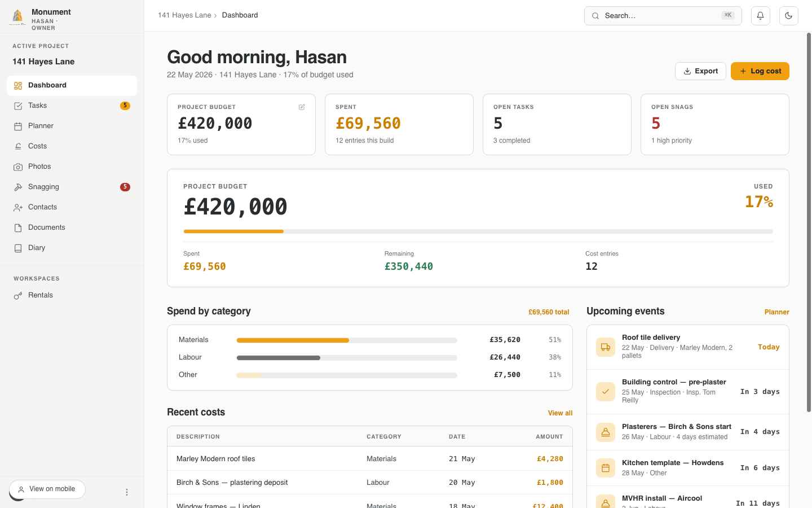Click the Planner link above events
Viewport: 812px width, 508px height.
(776, 312)
